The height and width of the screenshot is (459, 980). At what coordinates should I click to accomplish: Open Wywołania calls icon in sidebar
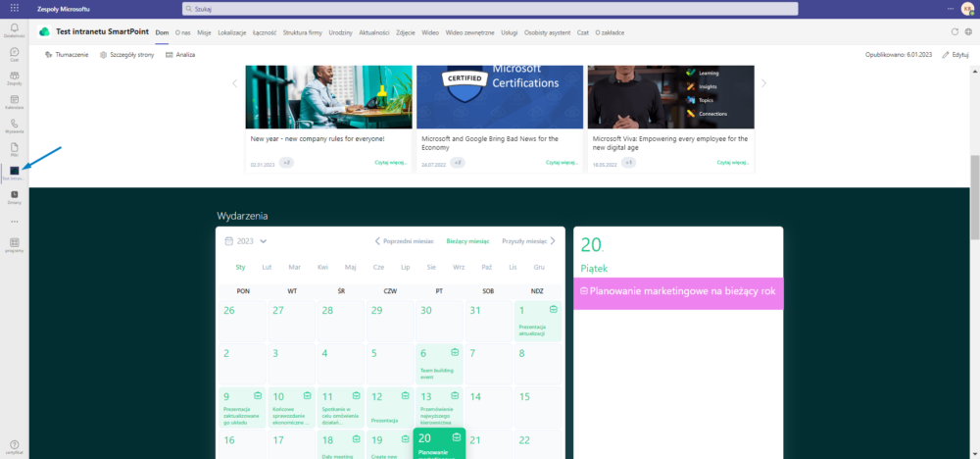pyautogui.click(x=14, y=126)
